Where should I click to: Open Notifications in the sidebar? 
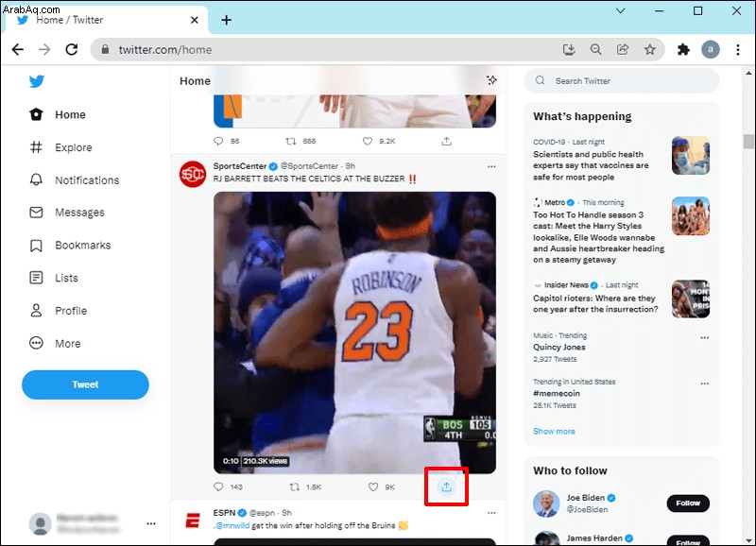click(x=75, y=180)
